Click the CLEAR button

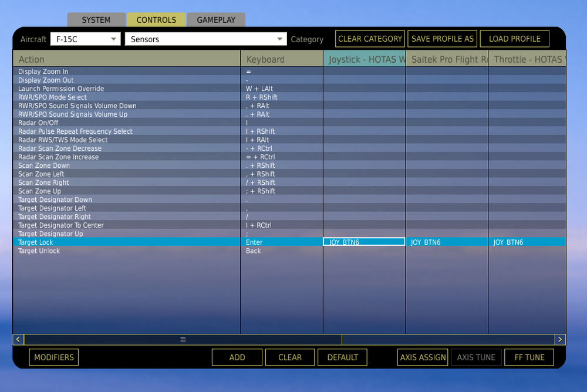290,357
